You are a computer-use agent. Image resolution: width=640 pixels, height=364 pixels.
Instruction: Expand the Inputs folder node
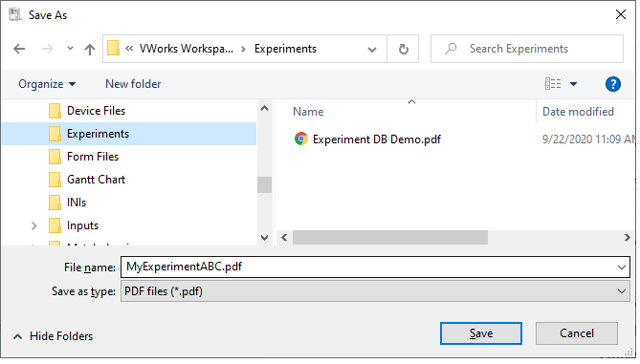tap(34, 225)
